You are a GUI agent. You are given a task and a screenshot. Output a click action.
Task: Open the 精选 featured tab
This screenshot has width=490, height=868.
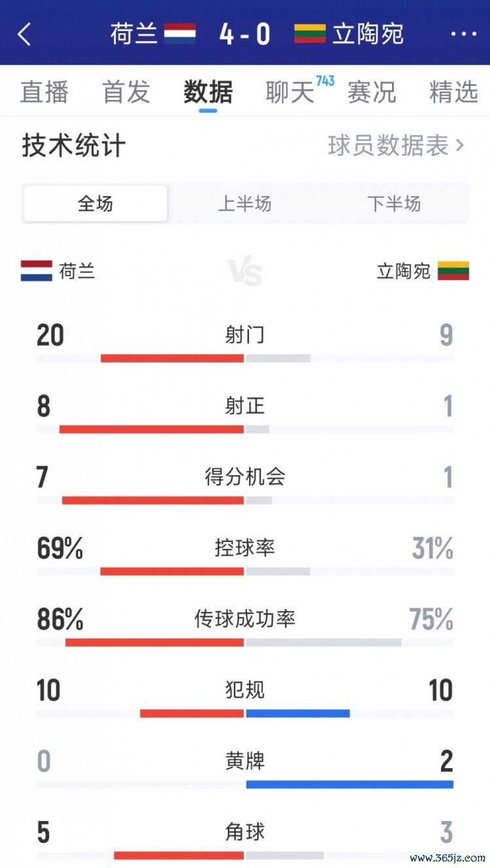pyautogui.click(x=453, y=92)
